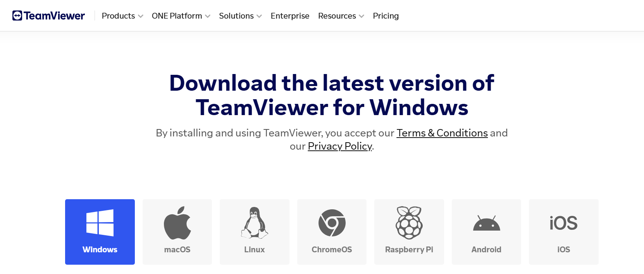Screen dimensions: 644x274
Task: Click the Raspberry Pi tab label
Action: point(409,250)
